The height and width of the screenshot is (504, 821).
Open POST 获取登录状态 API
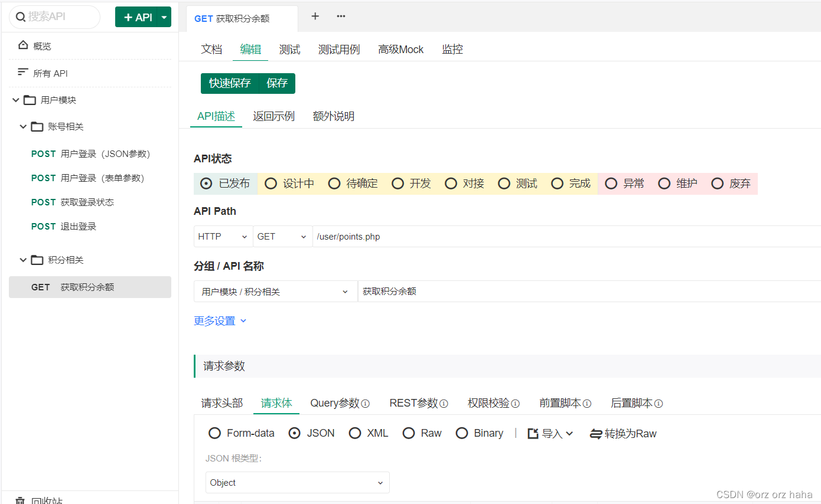pos(73,202)
